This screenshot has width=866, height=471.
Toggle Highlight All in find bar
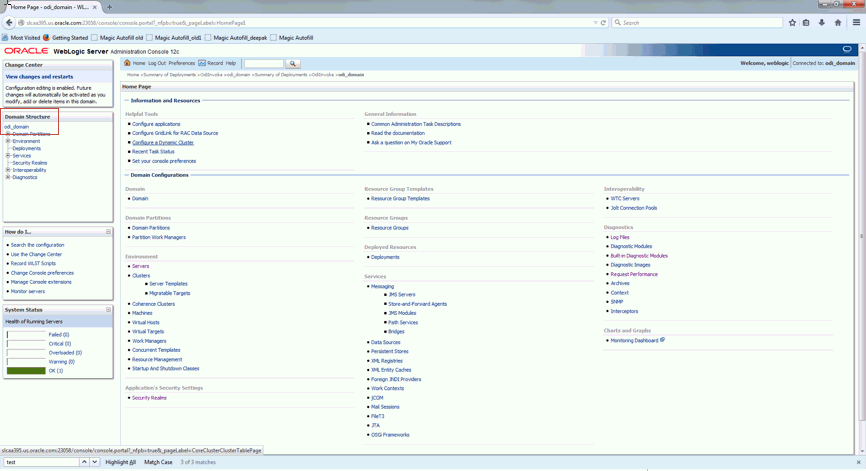pyautogui.click(x=120, y=462)
